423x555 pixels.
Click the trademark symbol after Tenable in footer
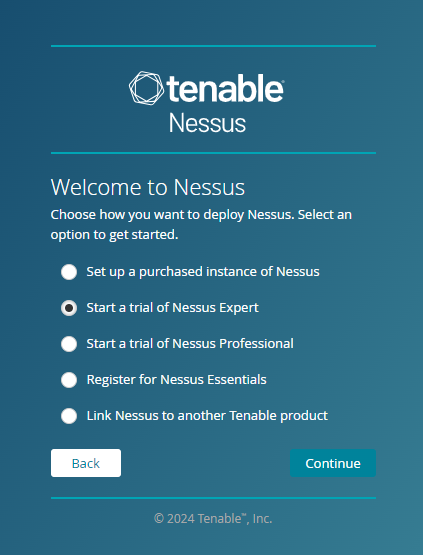[x=244, y=516]
